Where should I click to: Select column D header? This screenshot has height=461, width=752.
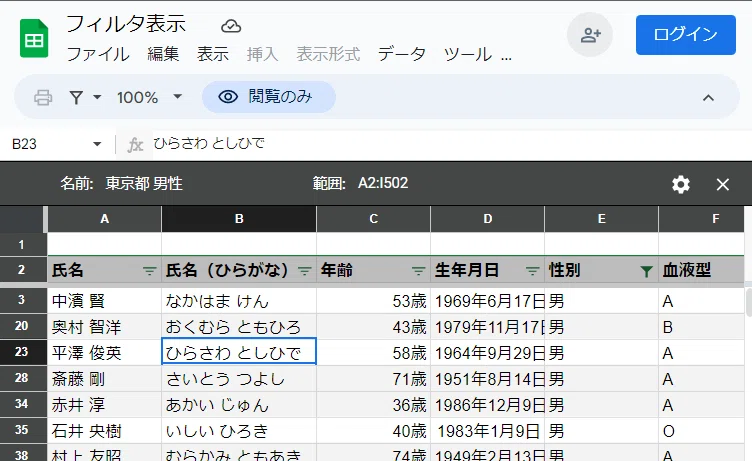[x=487, y=219]
